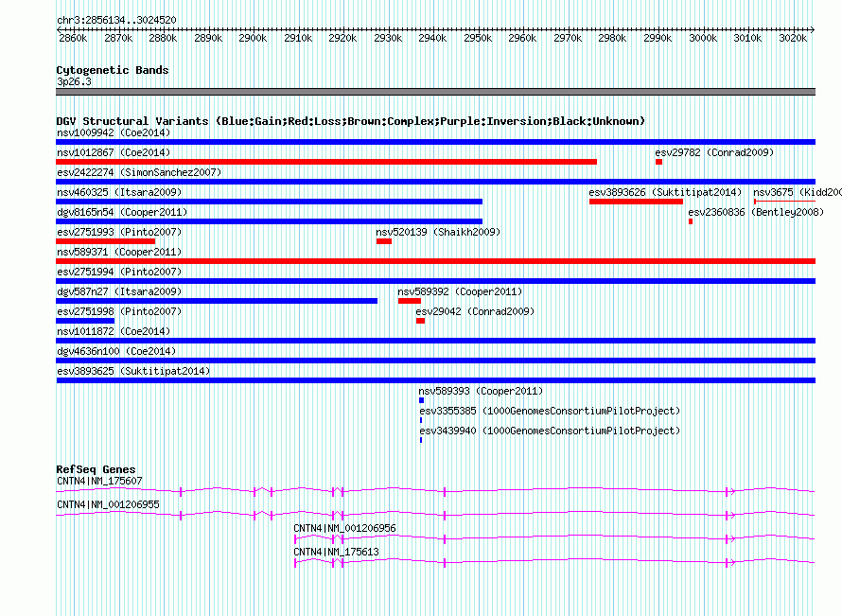Open esv3893625 (Suktitipat2014) label

(133, 371)
